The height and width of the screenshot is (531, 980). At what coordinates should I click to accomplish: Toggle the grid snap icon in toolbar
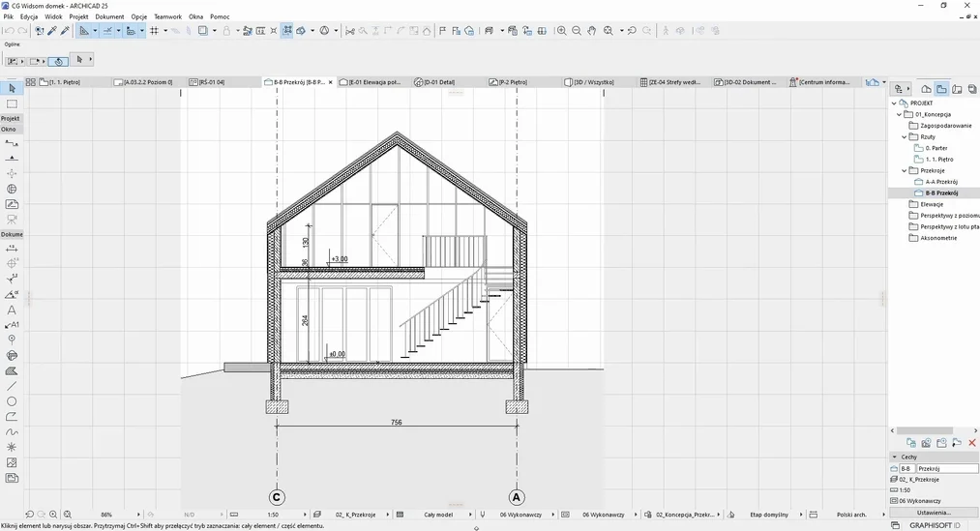(x=154, y=31)
